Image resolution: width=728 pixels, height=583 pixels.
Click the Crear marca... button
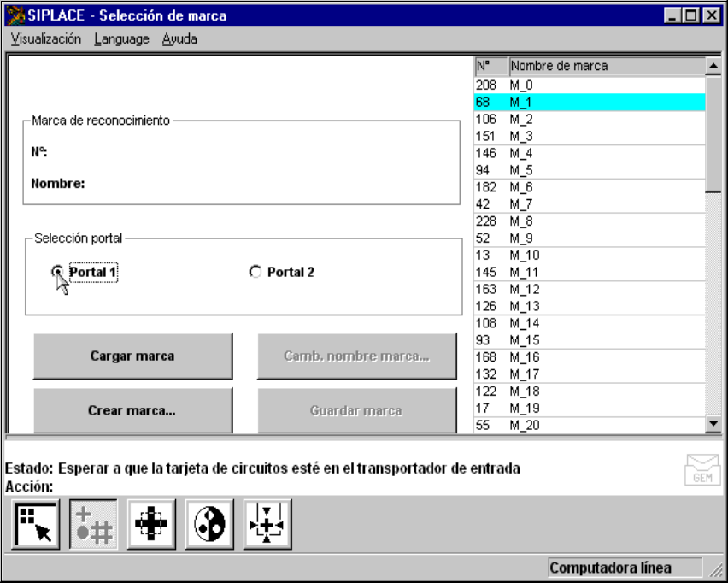132,410
